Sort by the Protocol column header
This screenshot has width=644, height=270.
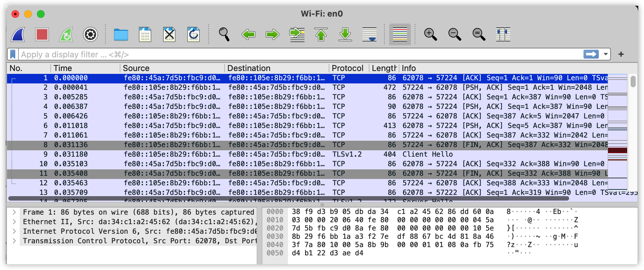point(349,68)
